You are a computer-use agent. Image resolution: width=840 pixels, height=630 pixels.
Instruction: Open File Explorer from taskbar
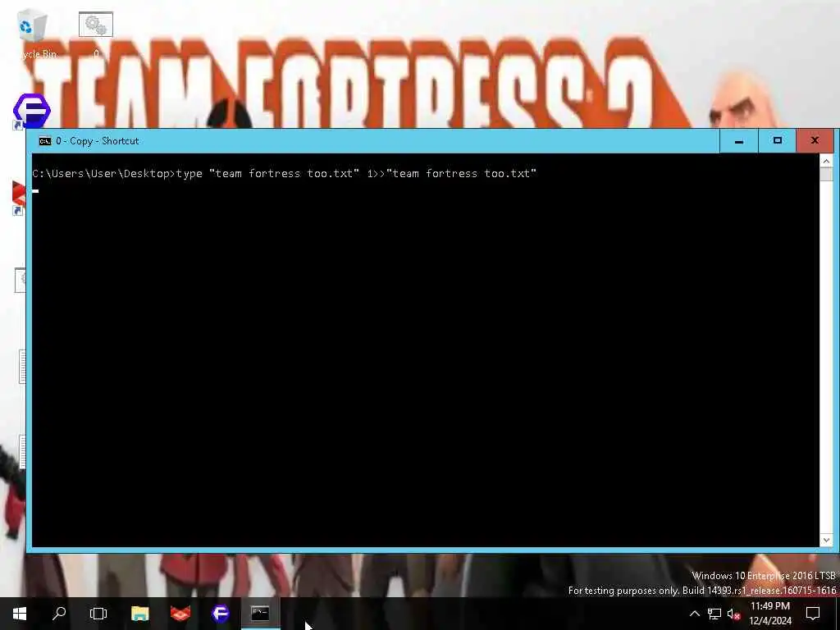[x=139, y=614]
